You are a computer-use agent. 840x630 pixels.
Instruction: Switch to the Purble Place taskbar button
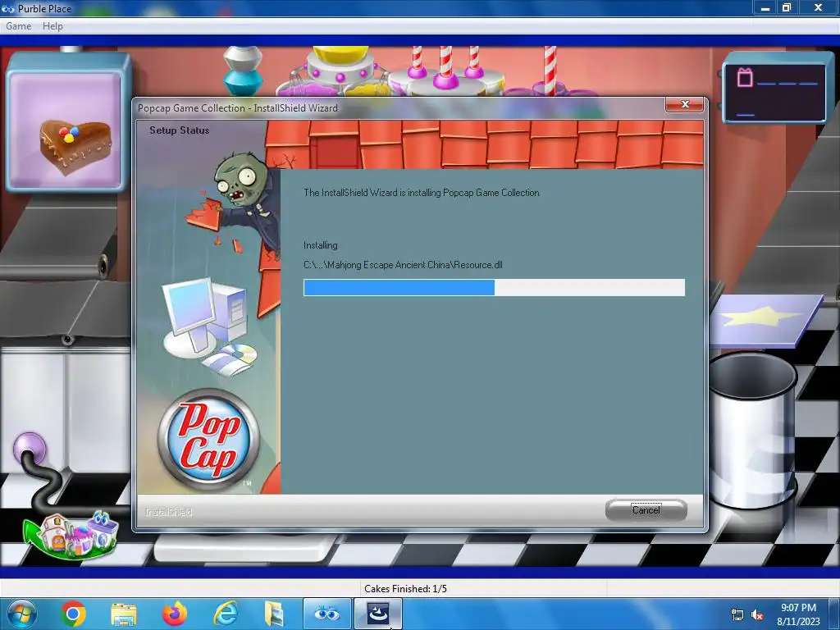[x=326, y=614]
